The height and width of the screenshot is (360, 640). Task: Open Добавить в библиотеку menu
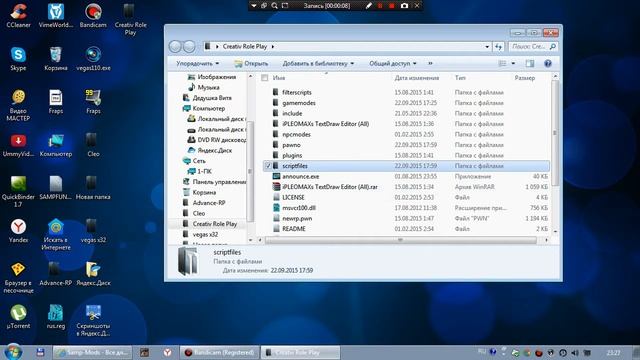tap(318, 63)
